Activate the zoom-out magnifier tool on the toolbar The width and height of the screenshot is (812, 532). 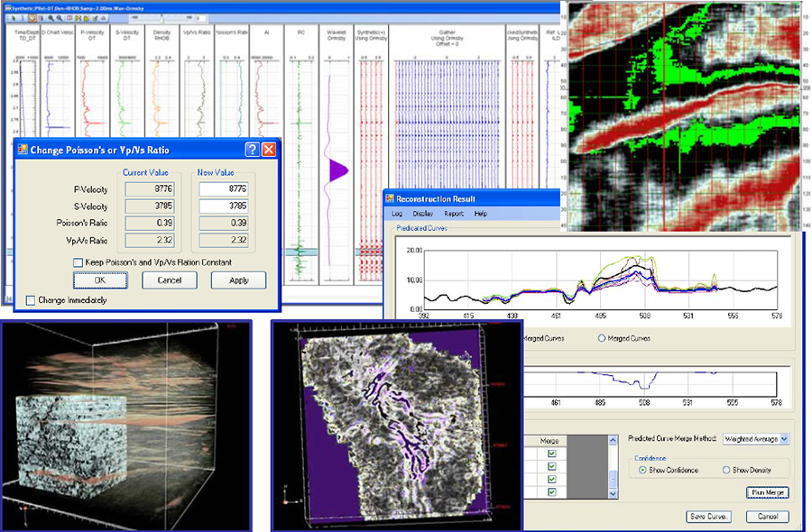[x=60, y=19]
